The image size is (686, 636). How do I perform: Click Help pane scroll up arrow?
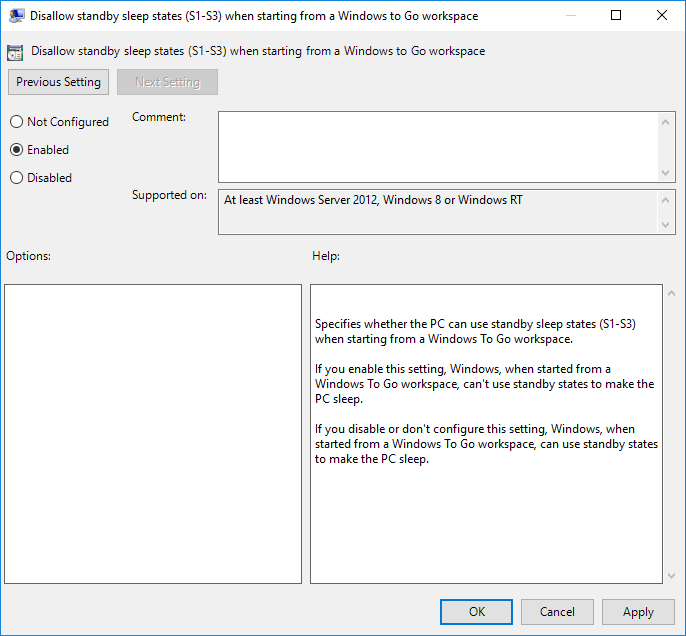[x=672, y=294]
